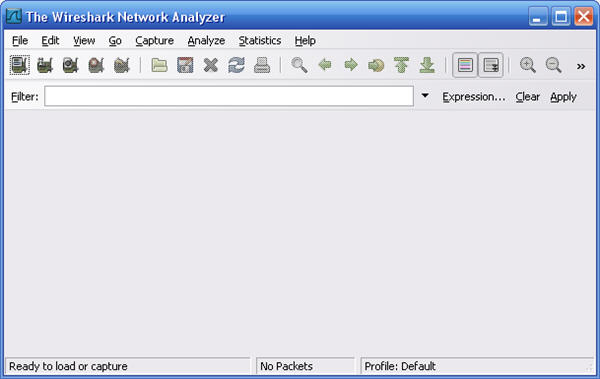Image resolution: width=600 pixels, height=379 pixels.
Task: Focus the Filter text input field
Action: click(x=229, y=96)
